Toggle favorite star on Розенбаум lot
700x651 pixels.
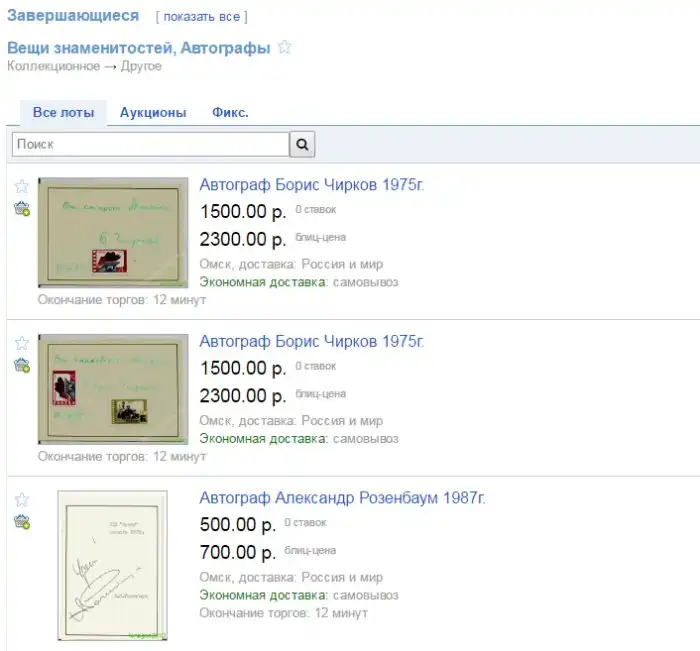(x=21, y=500)
